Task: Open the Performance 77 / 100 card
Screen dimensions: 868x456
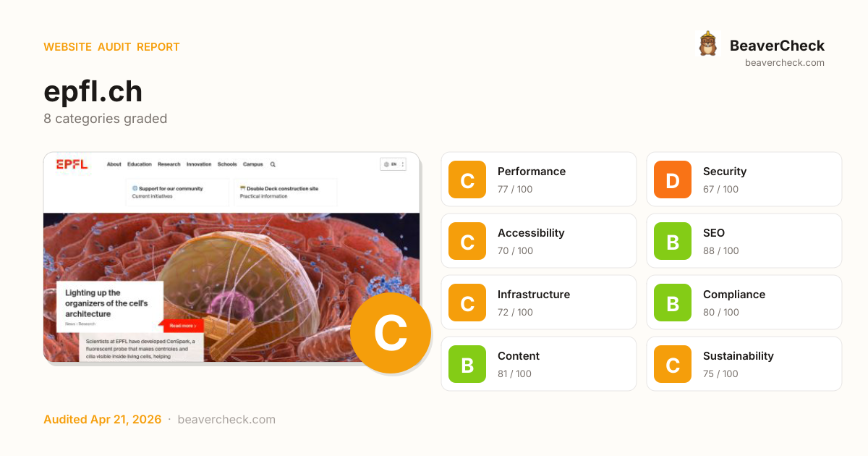Action: click(x=539, y=180)
